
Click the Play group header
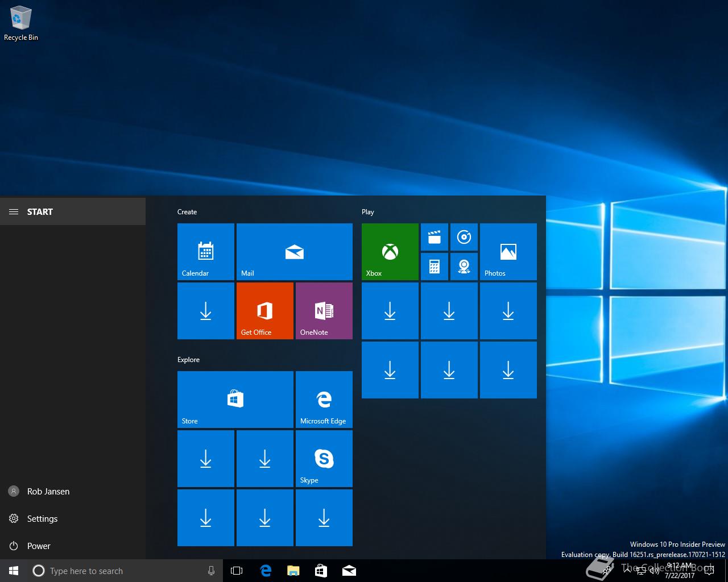368,212
